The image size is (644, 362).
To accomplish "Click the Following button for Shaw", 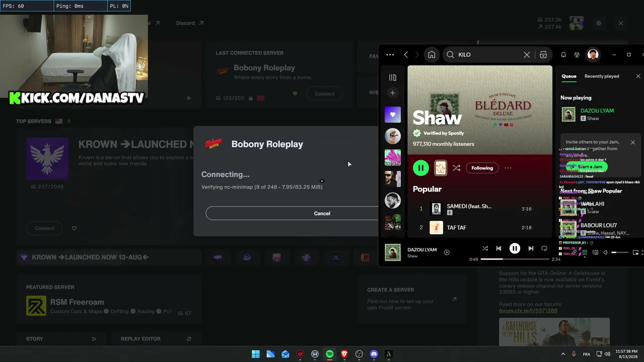I will [x=482, y=168].
